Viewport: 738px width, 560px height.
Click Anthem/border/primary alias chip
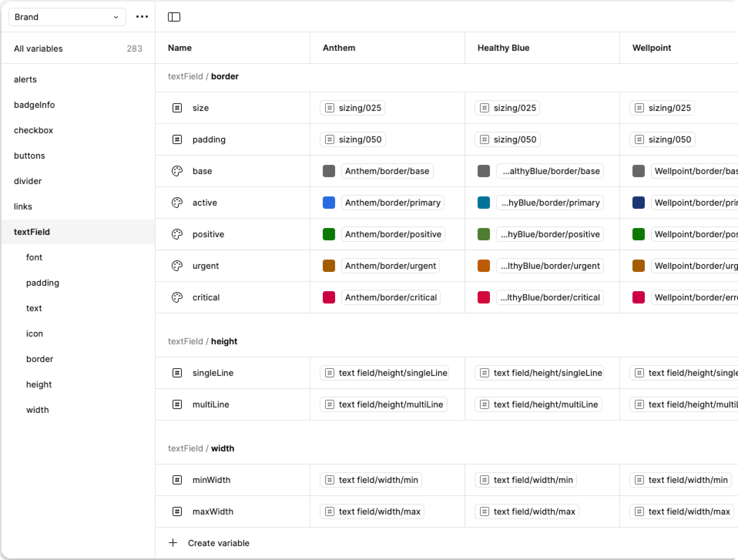[x=392, y=203]
